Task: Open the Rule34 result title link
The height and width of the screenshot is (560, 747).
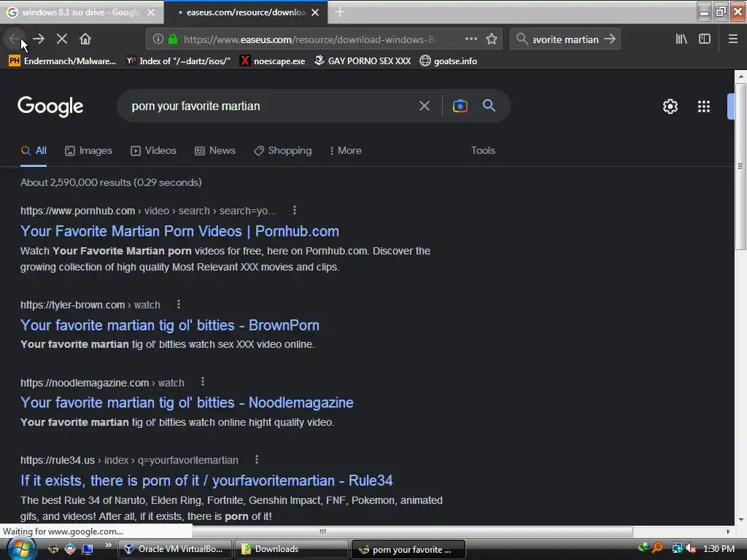Action: (x=206, y=481)
